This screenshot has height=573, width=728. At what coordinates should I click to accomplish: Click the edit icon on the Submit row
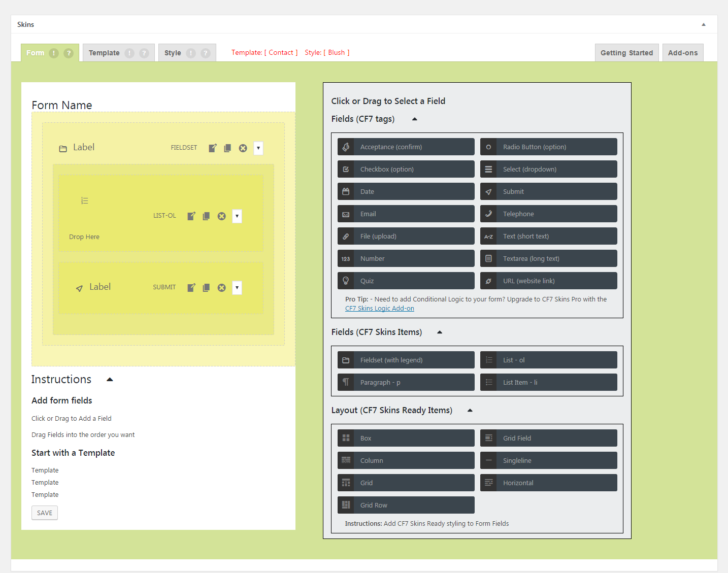[191, 288]
